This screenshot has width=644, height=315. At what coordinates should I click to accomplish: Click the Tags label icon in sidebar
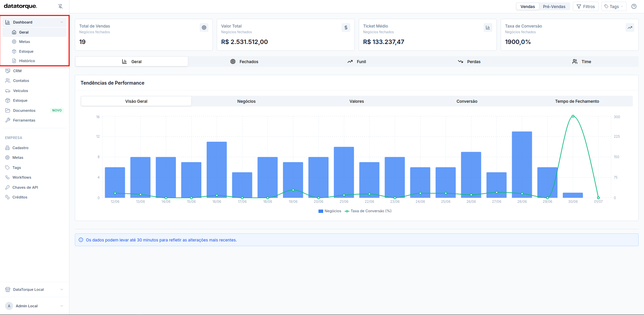[x=7, y=168]
